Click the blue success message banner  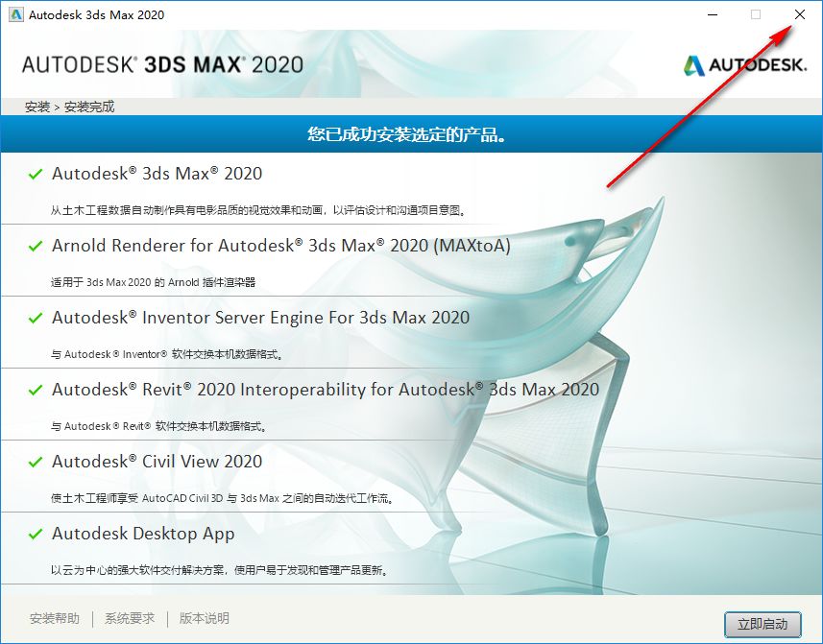tap(411, 134)
